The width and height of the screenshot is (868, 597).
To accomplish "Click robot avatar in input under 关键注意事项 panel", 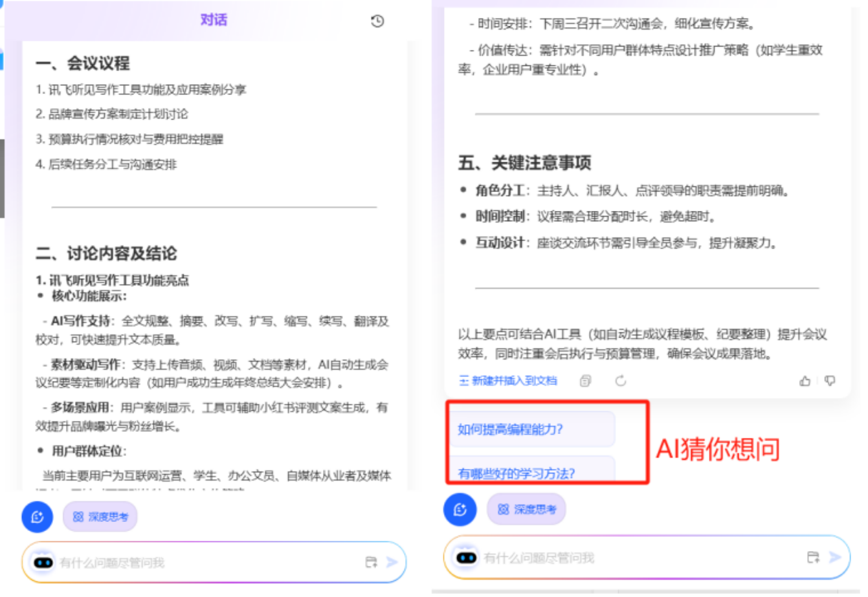I will 467,557.
